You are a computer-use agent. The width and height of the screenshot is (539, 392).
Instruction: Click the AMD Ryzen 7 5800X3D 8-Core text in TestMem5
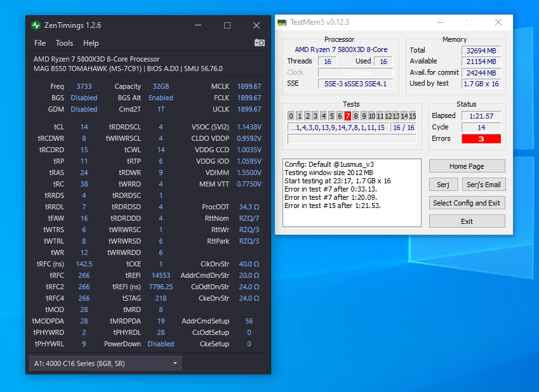pyautogui.click(x=341, y=49)
